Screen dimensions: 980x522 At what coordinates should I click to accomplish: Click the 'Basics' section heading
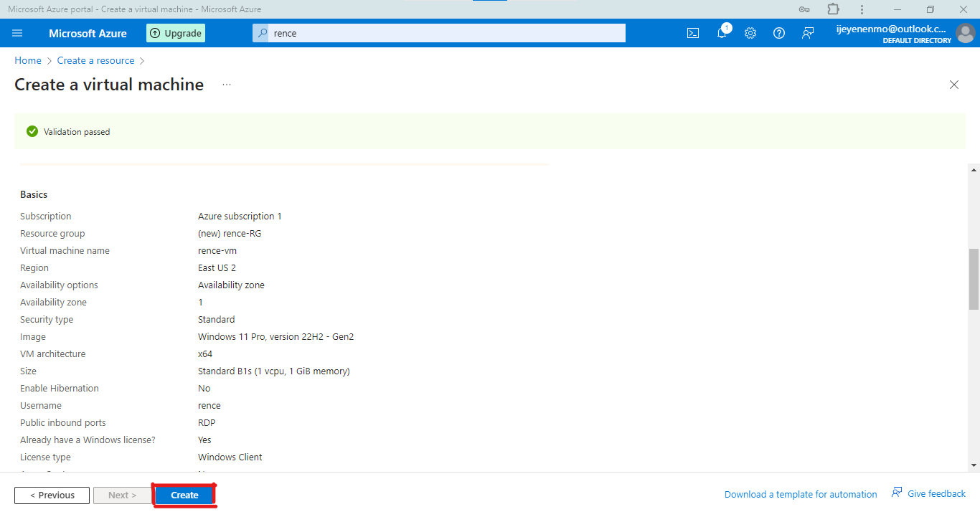tap(34, 194)
